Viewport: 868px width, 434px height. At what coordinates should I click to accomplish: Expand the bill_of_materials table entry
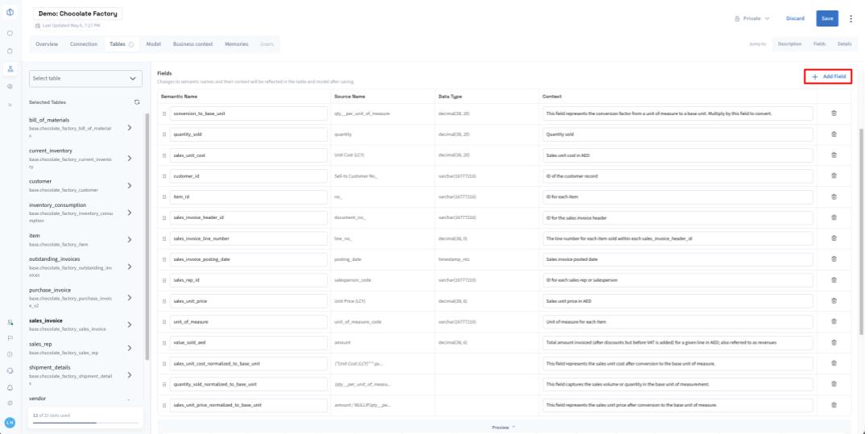point(130,125)
